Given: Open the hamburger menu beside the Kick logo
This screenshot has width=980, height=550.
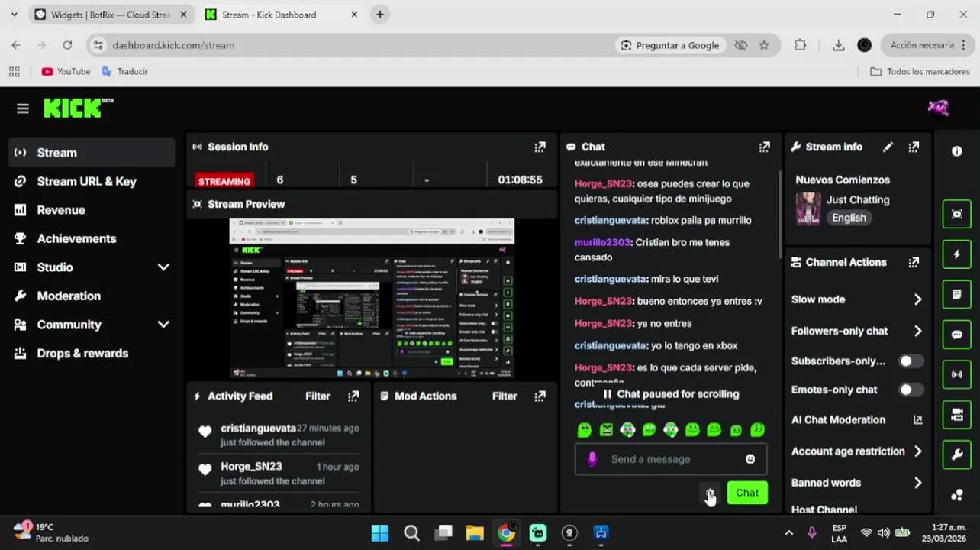Looking at the screenshot, I should (23, 108).
